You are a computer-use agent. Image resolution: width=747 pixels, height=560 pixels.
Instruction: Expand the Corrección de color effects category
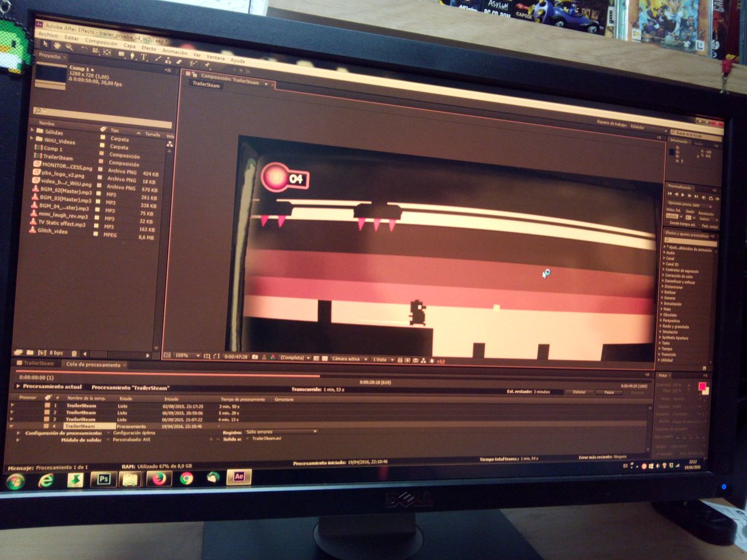(664, 276)
